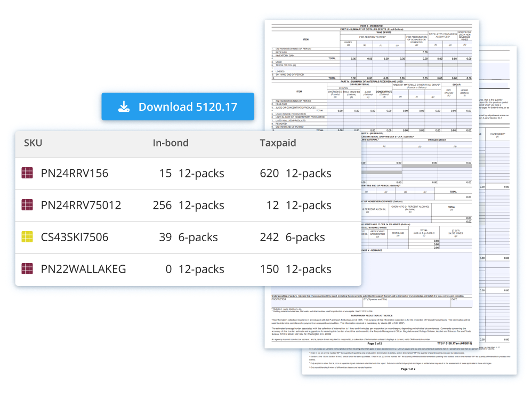Click the 242 6-packs taxpaid value
Screen dimensions: 532x393
tap(292, 238)
